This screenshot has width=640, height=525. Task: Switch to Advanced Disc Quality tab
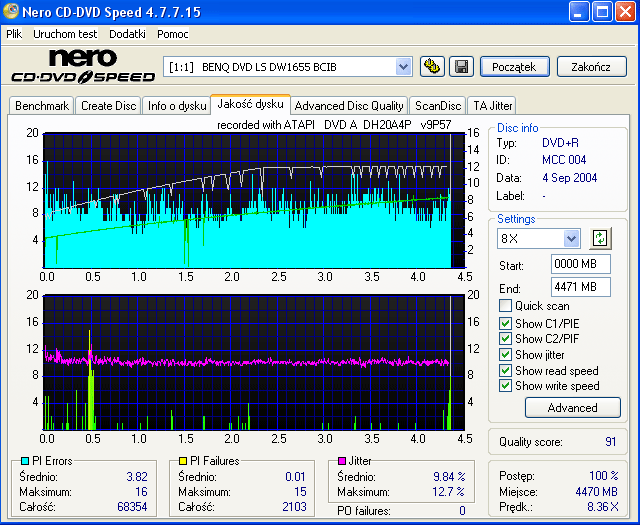[x=349, y=106]
